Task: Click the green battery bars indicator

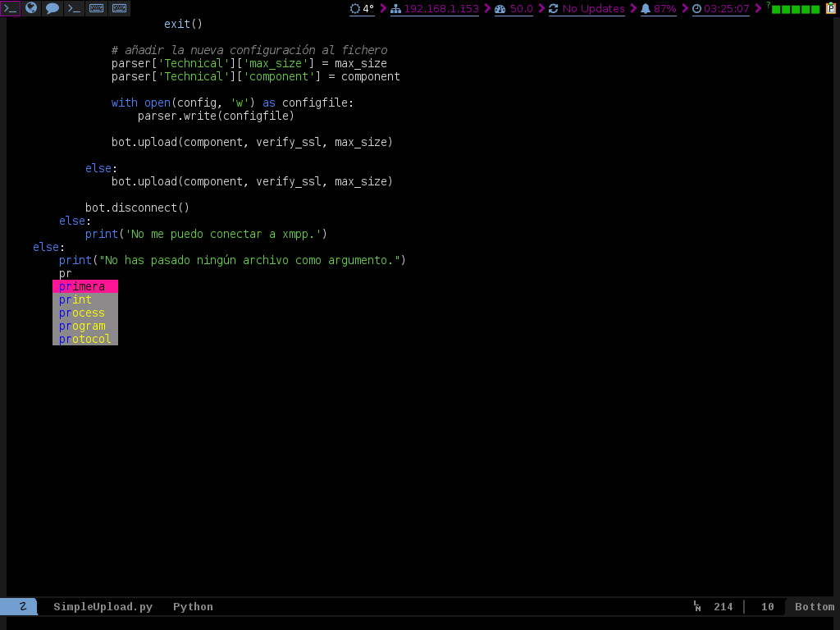Action: point(796,9)
